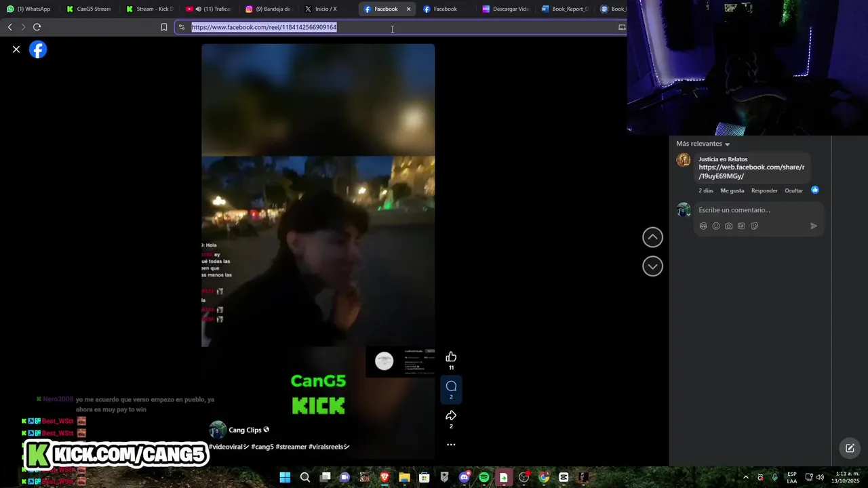Switch to the Instagram Bandeja tab
Viewport: 868px width, 488px height.
[268, 9]
